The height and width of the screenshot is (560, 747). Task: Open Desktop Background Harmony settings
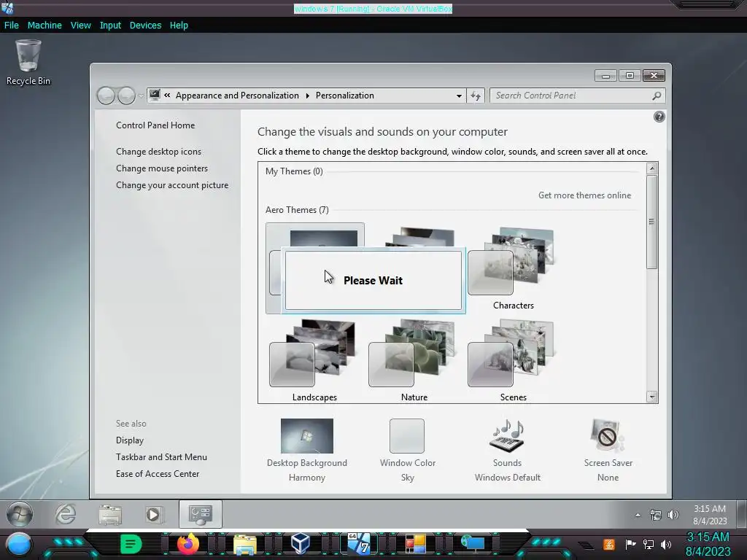(x=307, y=450)
